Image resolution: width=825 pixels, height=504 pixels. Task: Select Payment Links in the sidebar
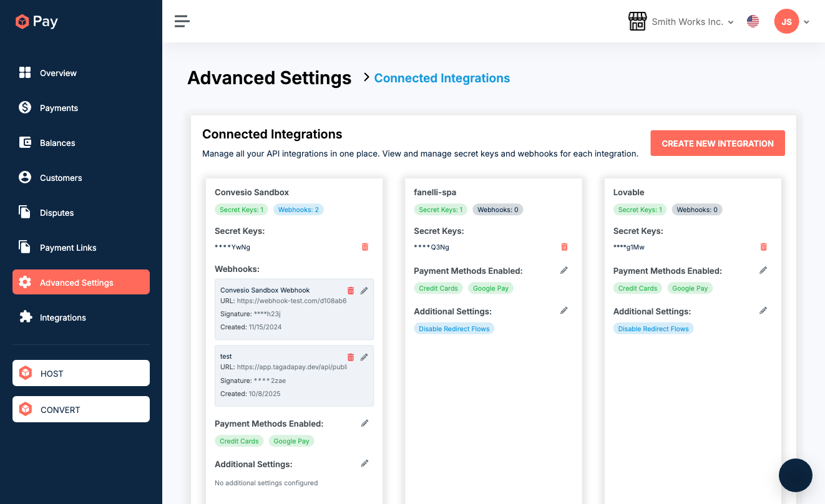click(81, 248)
